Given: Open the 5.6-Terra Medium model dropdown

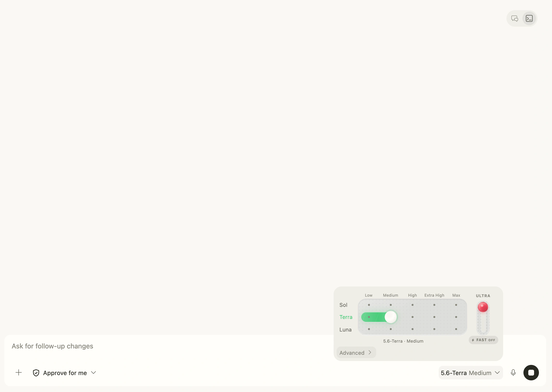Looking at the screenshot, I should 471,373.
